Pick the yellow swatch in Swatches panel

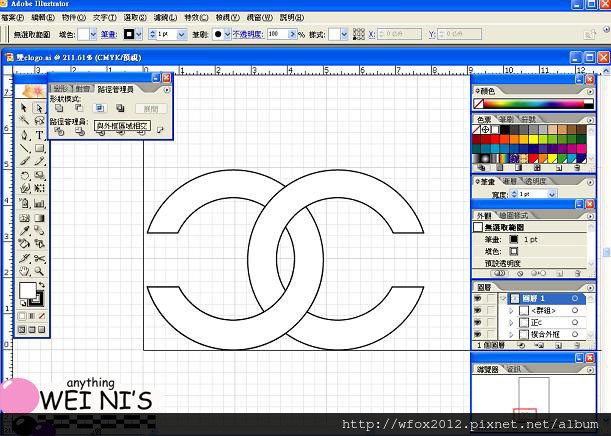(533, 139)
